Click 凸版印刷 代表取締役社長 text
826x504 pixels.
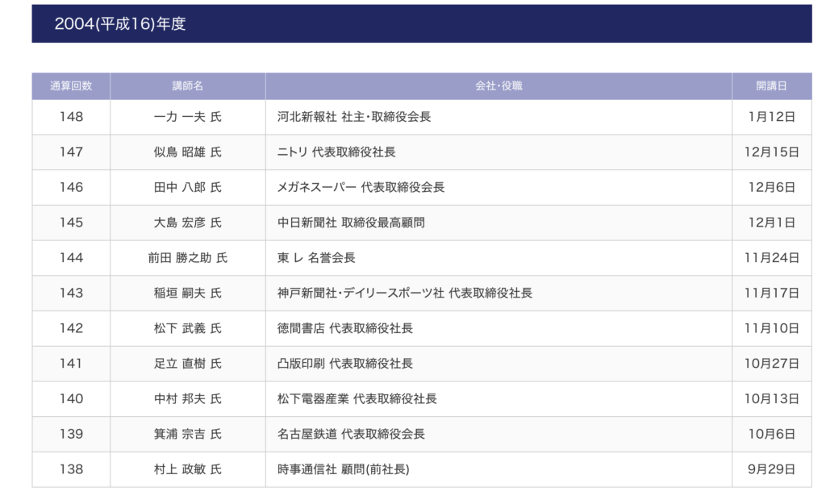pyautogui.click(x=345, y=364)
